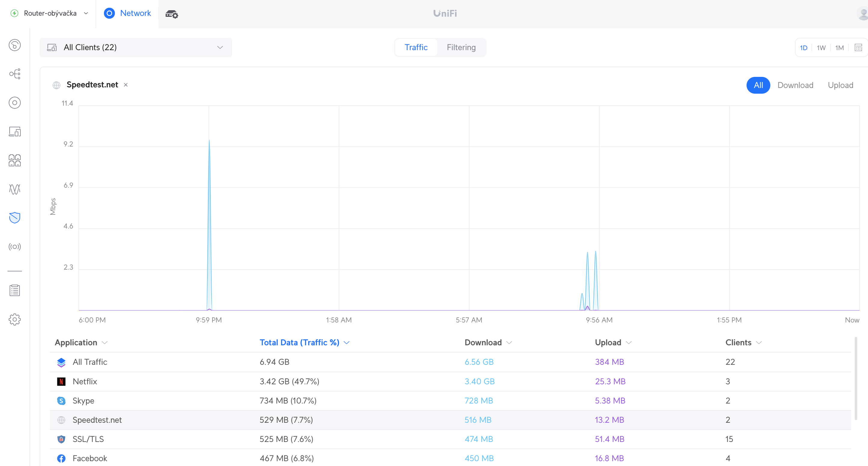
Task: Switch to the Traffic tab
Action: tap(416, 47)
